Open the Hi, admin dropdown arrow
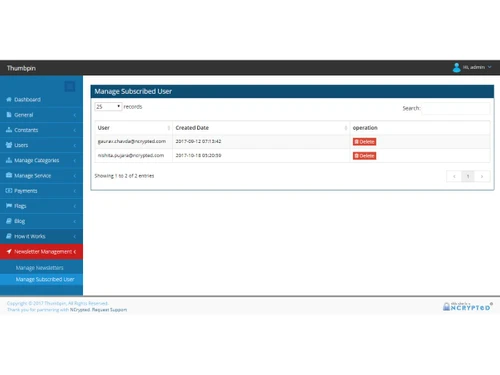500x375 pixels. tap(489, 67)
